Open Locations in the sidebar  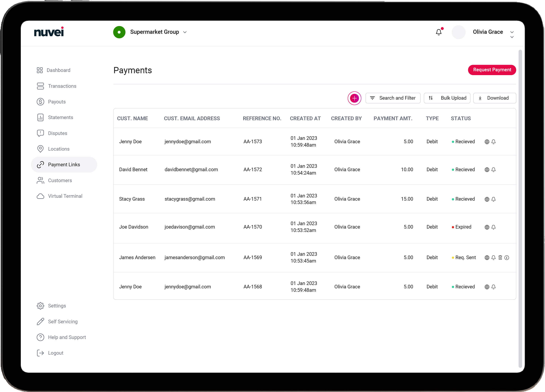53,149
